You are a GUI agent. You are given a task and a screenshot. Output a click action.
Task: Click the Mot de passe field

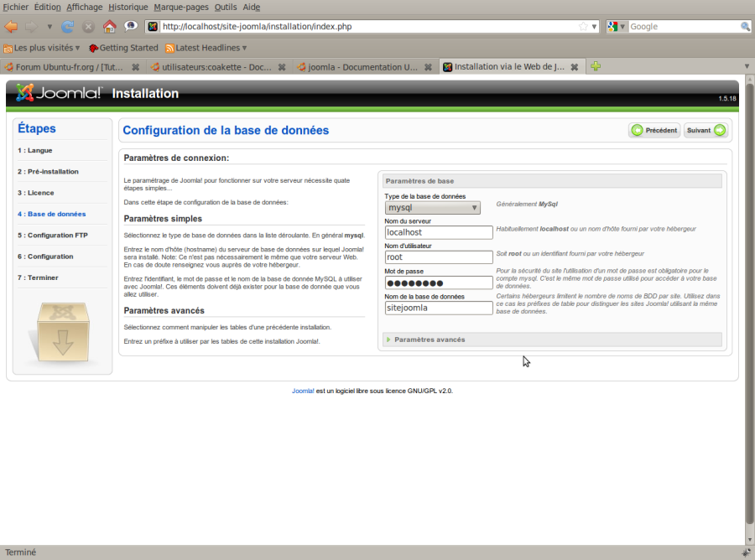[x=439, y=283]
